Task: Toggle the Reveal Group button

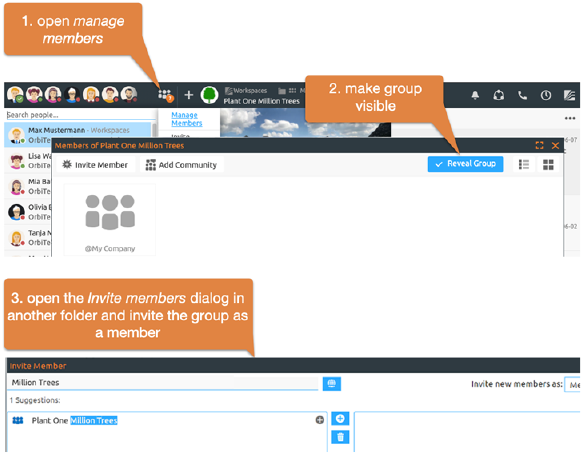Action: pyautogui.click(x=465, y=164)
